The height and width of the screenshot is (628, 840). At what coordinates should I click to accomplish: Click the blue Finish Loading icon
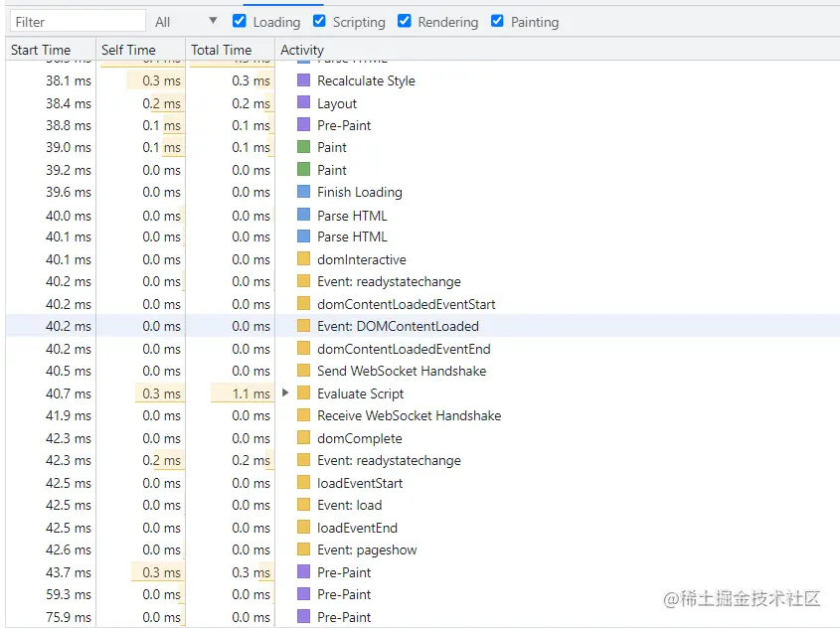(x=304, y=192)
